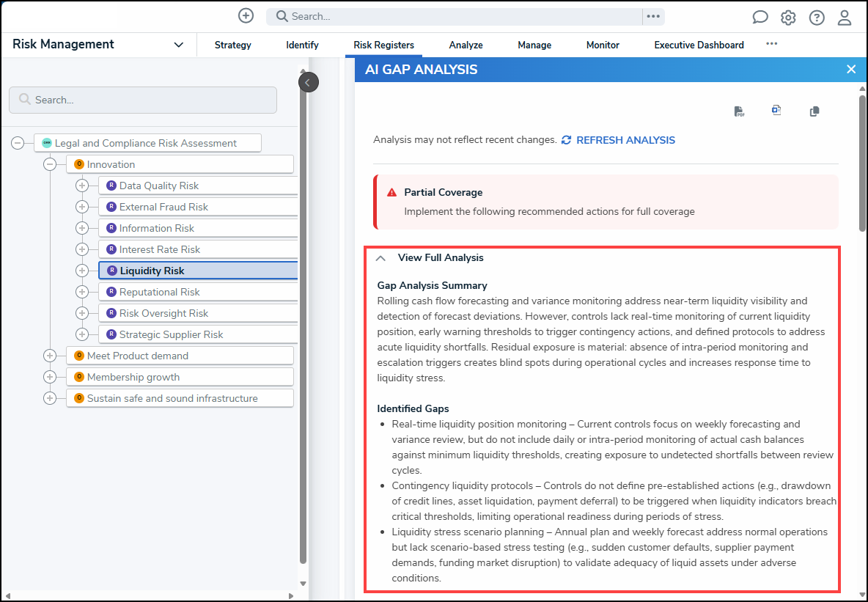Export the analysis as PDF
Image resolution: width=868 pixels, height=602 pixels.
[739, 112]
